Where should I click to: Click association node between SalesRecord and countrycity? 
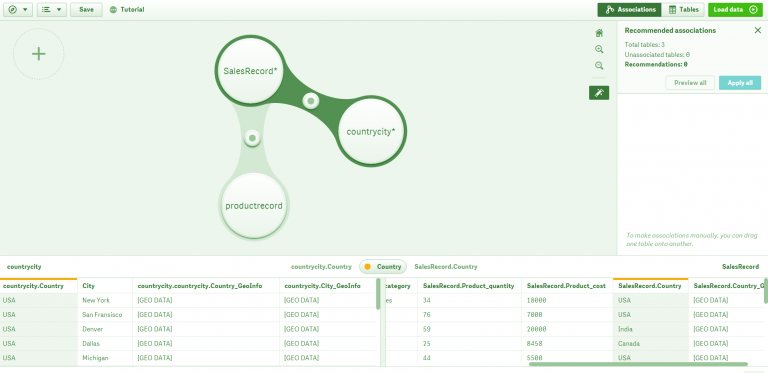coord(311,101)
